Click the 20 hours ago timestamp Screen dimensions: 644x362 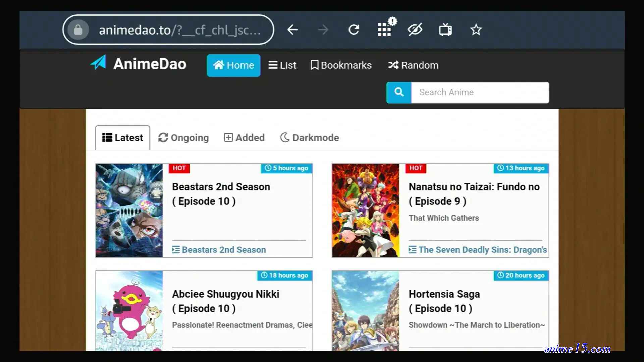click(521, 276)
